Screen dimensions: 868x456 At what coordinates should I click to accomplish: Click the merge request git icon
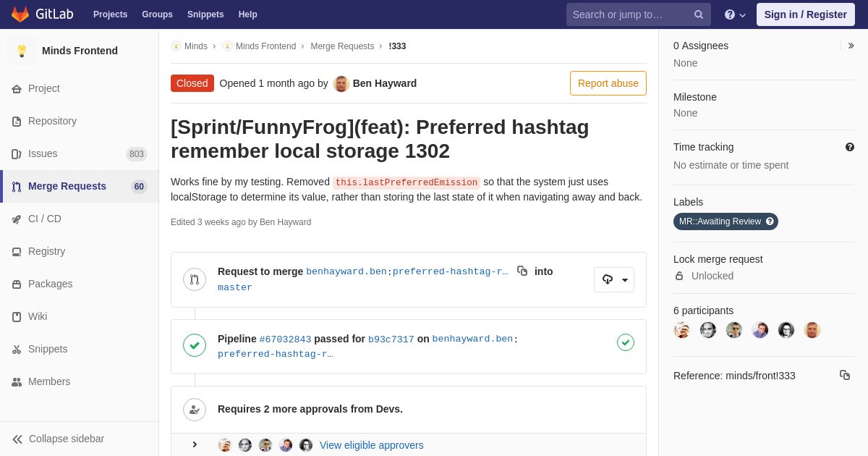tap(195, 279)
